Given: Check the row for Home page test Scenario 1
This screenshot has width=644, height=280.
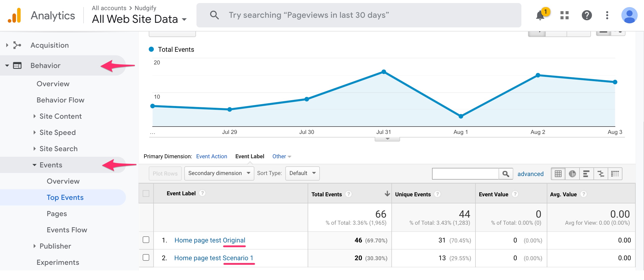Looking at the screenshot, I should [146, 258].
